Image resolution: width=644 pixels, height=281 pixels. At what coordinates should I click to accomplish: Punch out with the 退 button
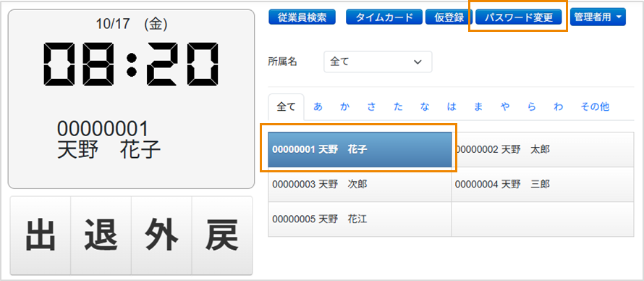(101, 235)
